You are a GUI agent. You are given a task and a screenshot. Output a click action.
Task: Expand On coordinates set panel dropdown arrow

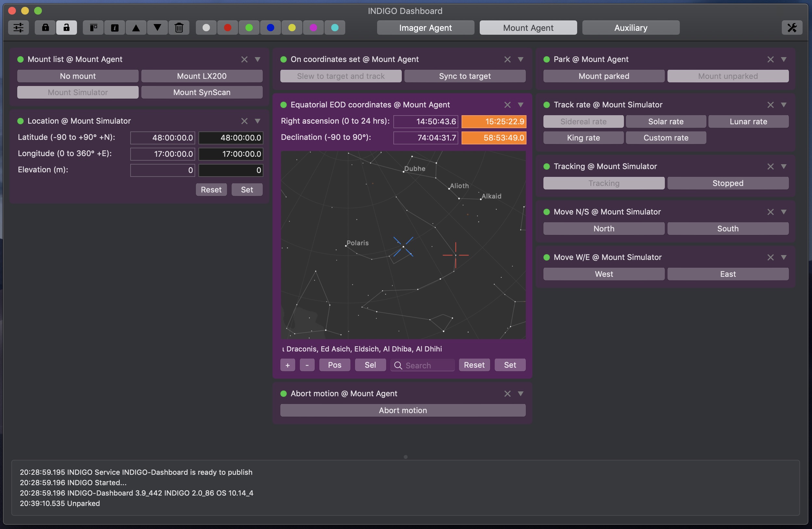pos(521,59)
